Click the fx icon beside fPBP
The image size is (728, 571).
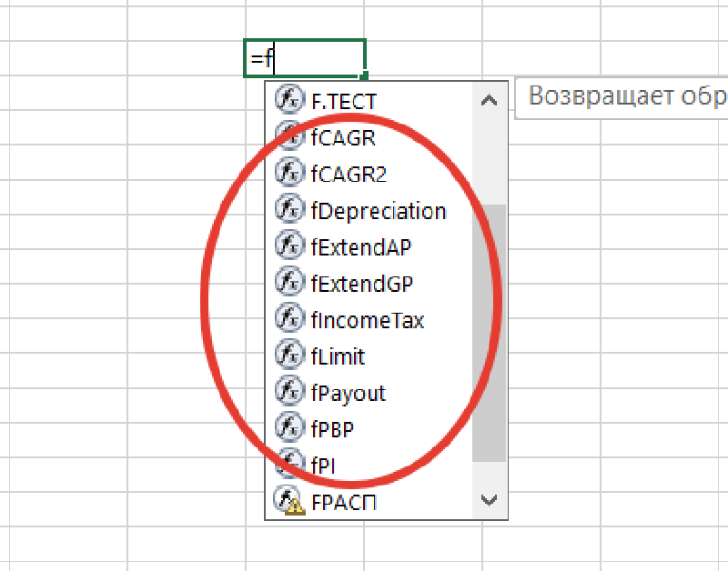click(290, 428)
